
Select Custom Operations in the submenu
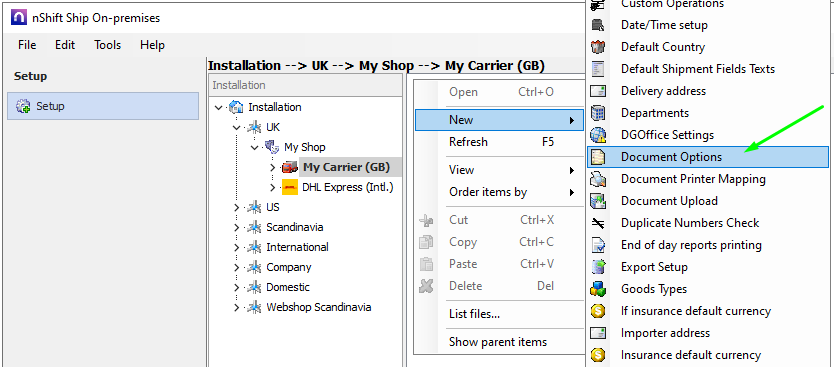708,4
